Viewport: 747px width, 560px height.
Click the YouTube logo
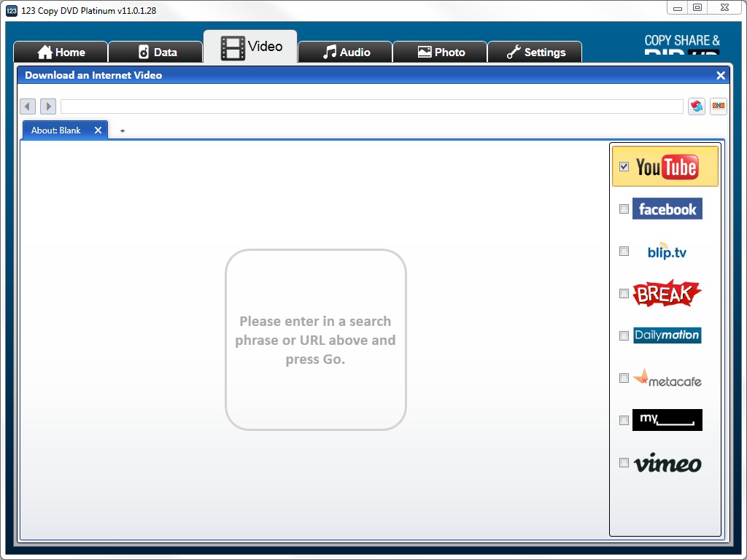[667, 167]
